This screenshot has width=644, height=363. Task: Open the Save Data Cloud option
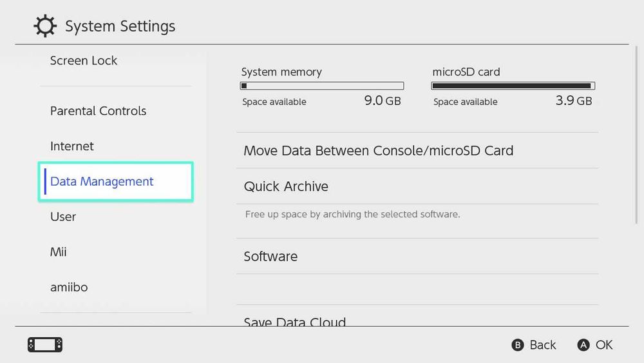[x=295, y=321]
